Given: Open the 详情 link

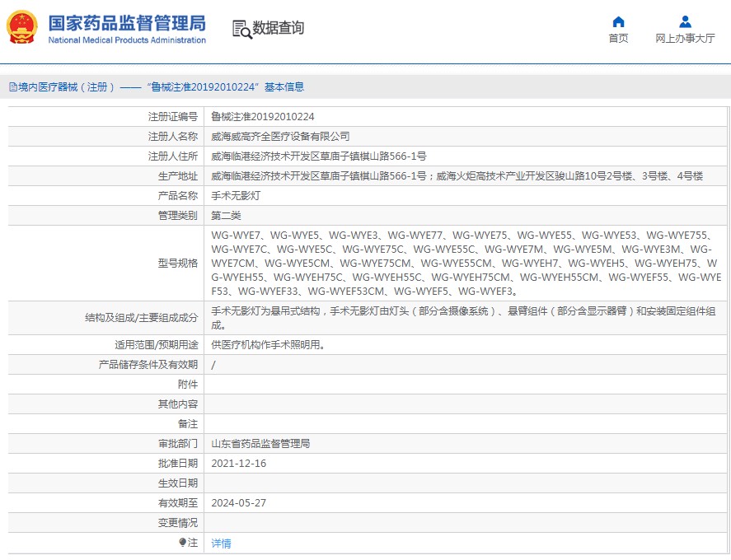Looking at the screenshot, I should point(221,543).
